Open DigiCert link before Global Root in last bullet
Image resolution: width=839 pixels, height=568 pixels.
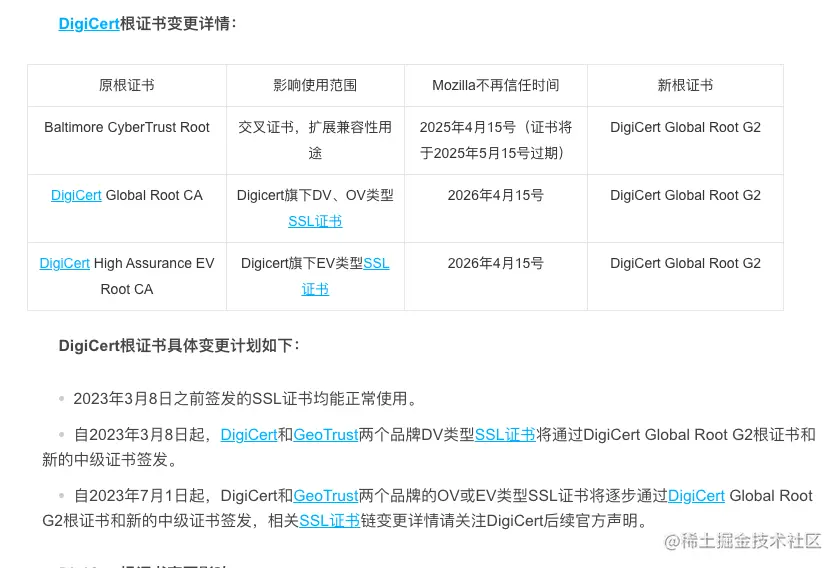click(696, 495)
